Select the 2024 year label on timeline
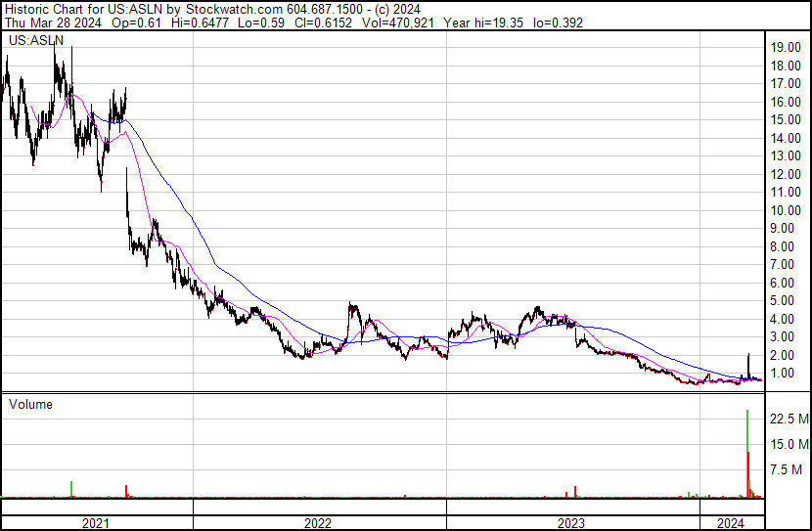The image size is (812, 531). point(731,523)
